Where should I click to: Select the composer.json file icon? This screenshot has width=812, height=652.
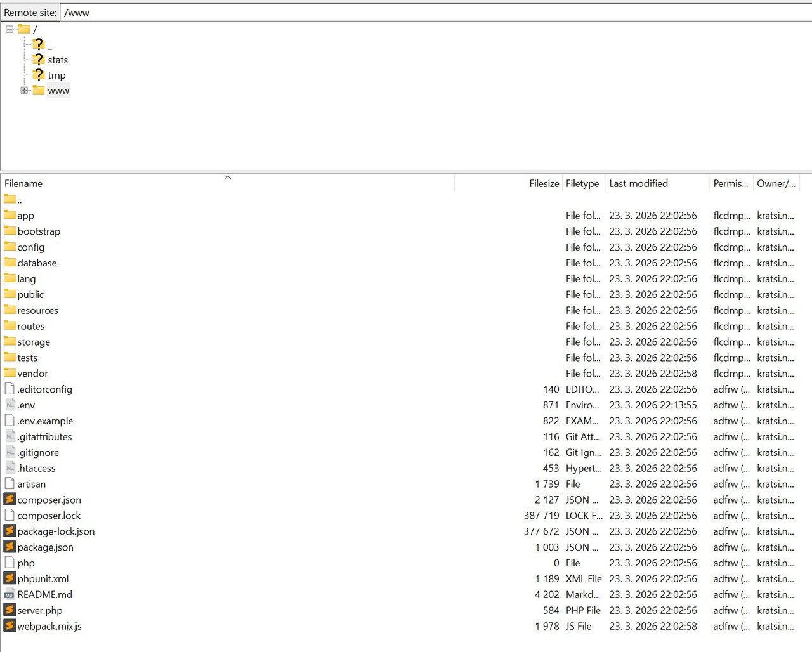pyautogui.click(x=10, y=499)
